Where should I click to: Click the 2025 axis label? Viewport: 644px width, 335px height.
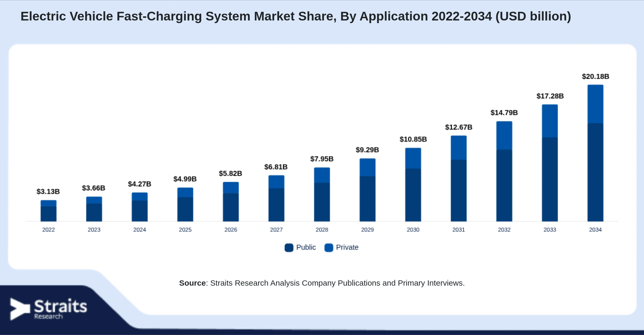(x=185, y=230)
